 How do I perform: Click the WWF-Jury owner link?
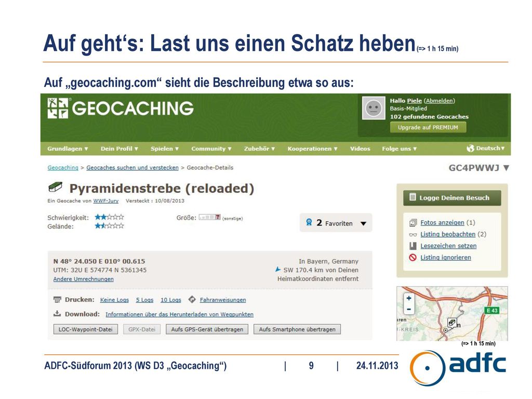106,201
